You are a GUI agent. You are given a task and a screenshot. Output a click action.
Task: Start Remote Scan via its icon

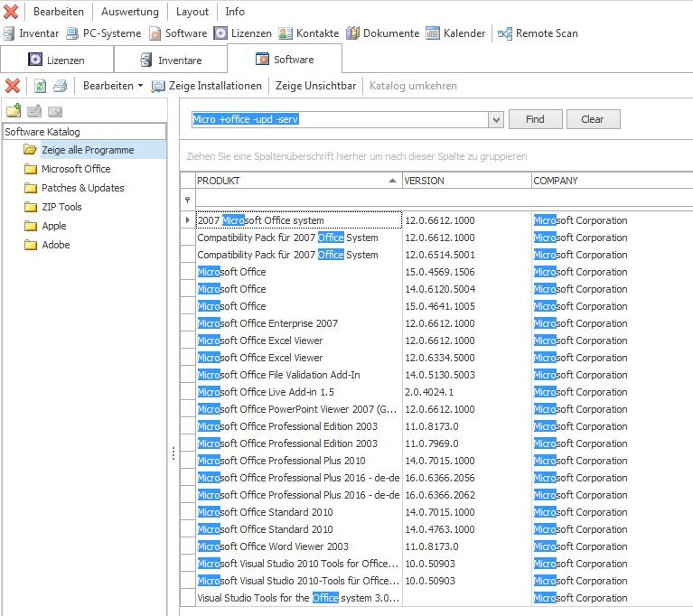[x=505, y=33]
